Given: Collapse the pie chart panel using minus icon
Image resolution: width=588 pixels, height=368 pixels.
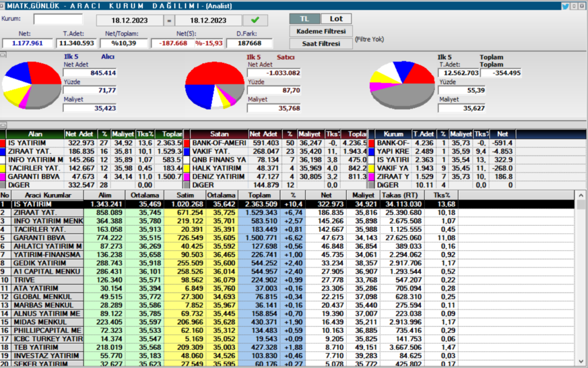Looking at the screenshot, I should (x=3, y=55).
